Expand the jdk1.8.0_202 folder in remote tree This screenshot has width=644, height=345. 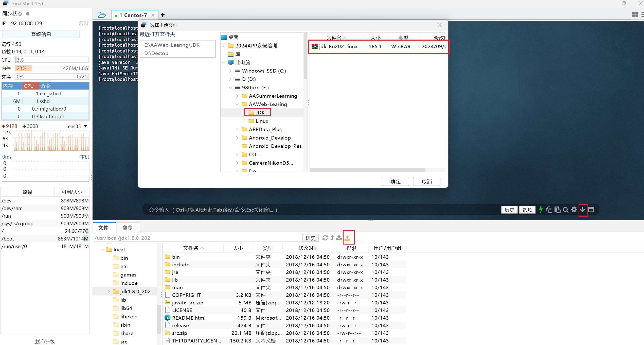pyautogui.click(x=109, y=291)
